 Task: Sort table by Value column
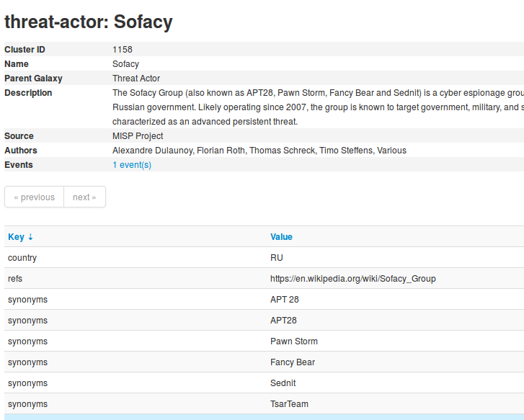[x=281, y=236]
